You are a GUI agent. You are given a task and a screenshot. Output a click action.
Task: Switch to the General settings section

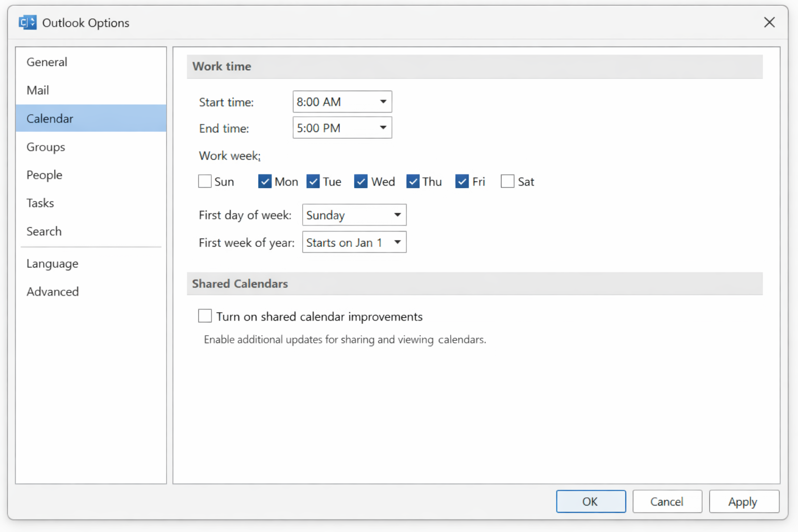[47, 62]
